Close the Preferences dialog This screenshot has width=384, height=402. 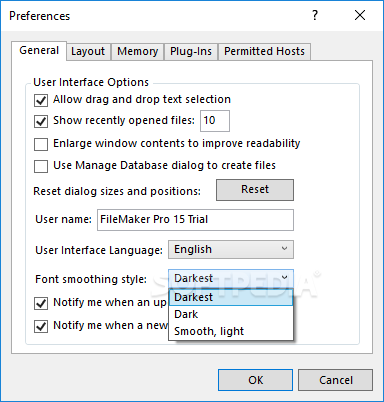tap(360, 15)
